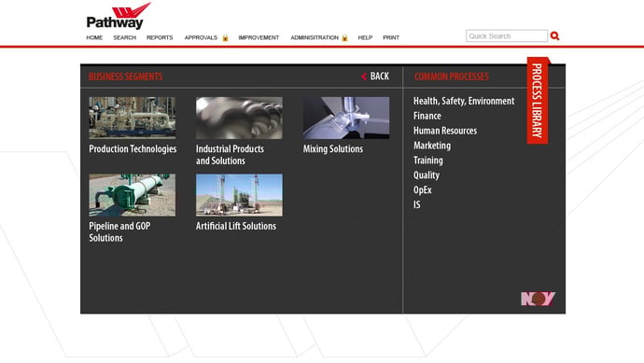Viewport: 644px width, 363px height.
Task: Click the lock icon beside Administration
Action: pyautogui.click(x=344, y=37)
